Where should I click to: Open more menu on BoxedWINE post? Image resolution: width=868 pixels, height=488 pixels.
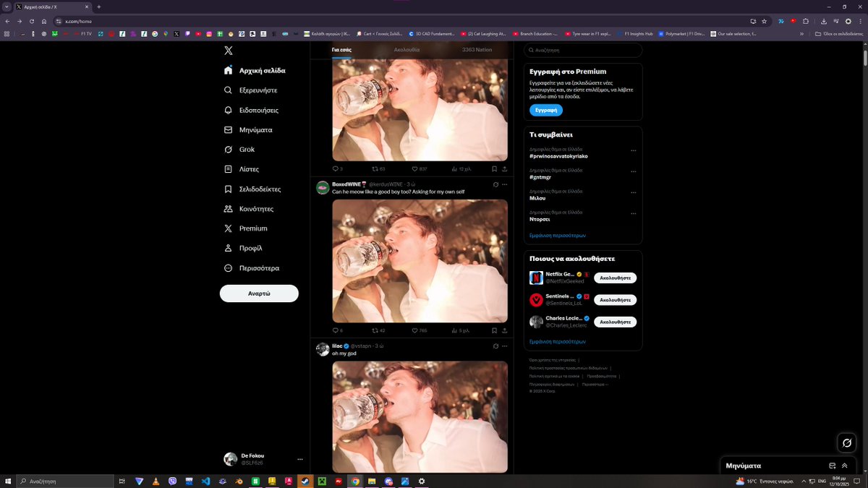coord(504,184)
